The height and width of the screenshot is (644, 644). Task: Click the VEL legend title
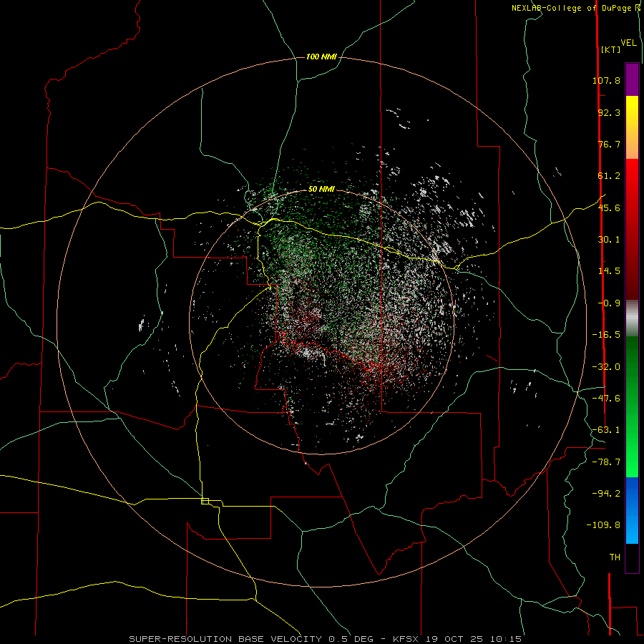click(x=628, y=43)
